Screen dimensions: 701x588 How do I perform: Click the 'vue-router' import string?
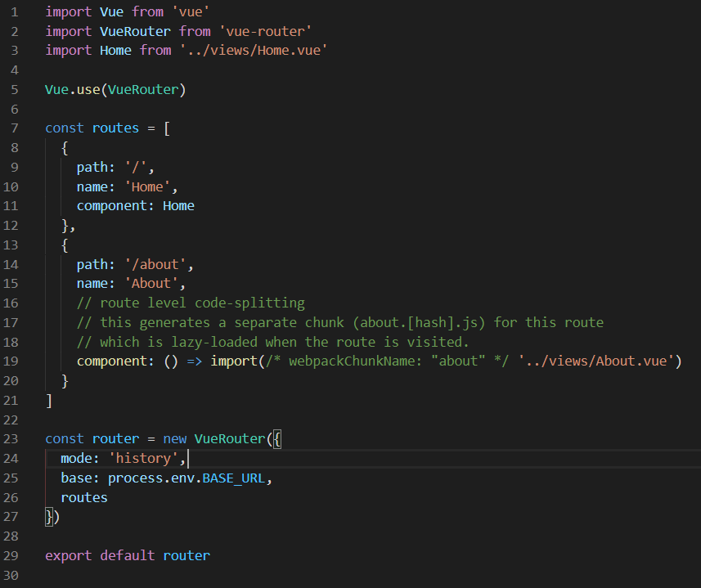(x=265, y=31)
